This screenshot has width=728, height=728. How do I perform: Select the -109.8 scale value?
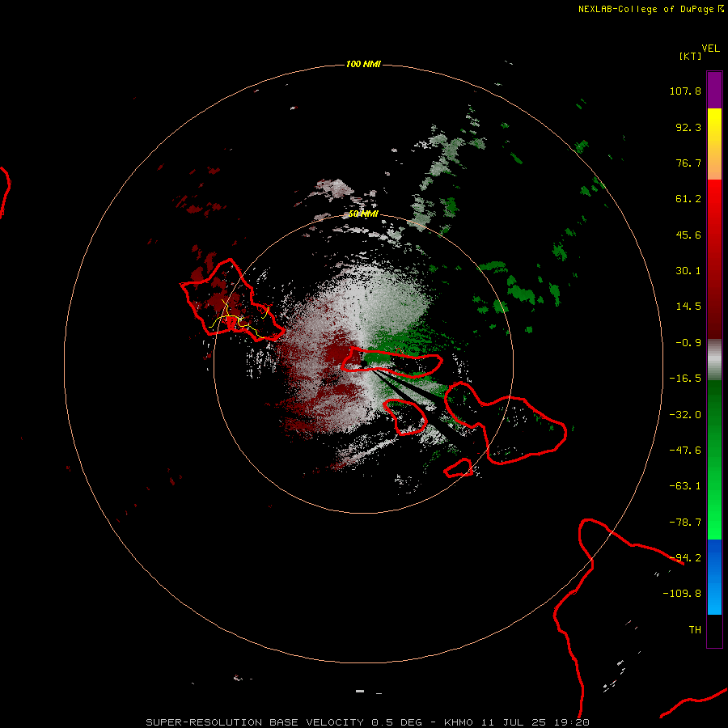tap(682, 594)
